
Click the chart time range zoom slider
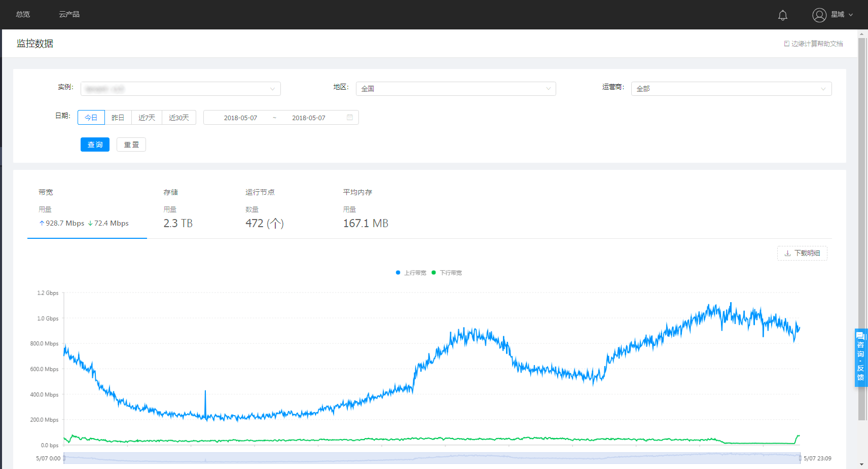[x=431, y=458]
